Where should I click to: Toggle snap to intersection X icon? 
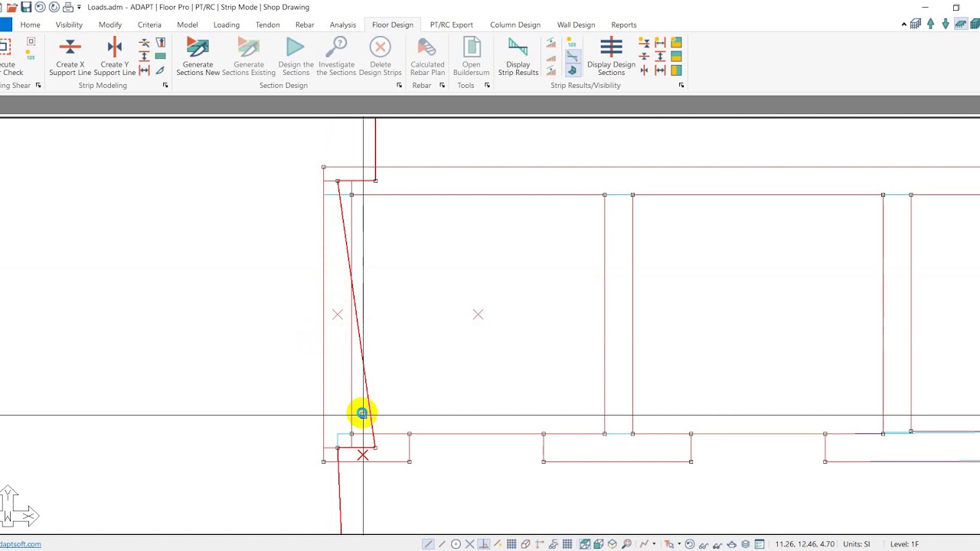point(469,544)
